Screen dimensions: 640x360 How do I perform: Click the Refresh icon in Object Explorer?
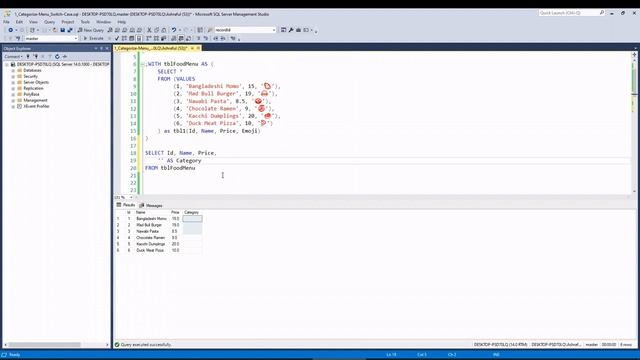pyautogui.click(x=57, y=56)
